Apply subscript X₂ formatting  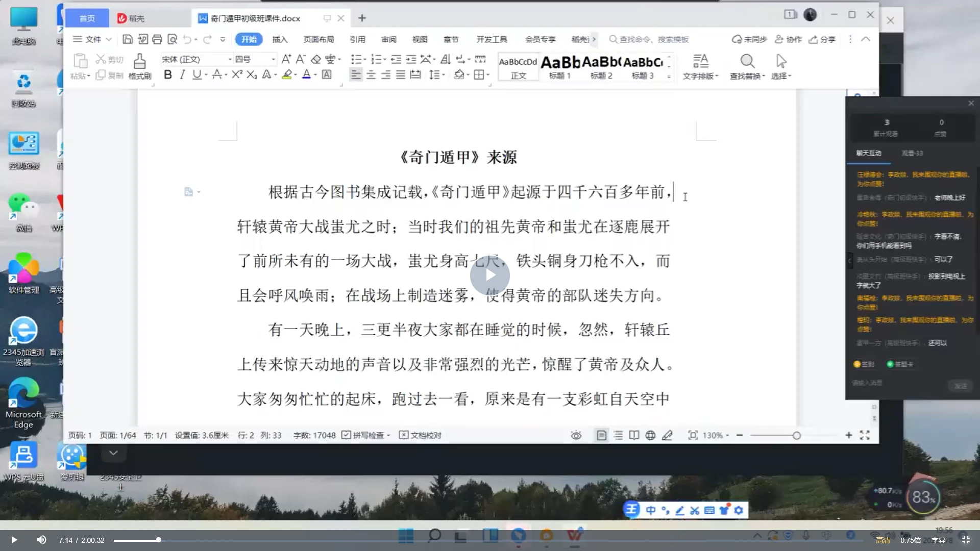[252, 75]
